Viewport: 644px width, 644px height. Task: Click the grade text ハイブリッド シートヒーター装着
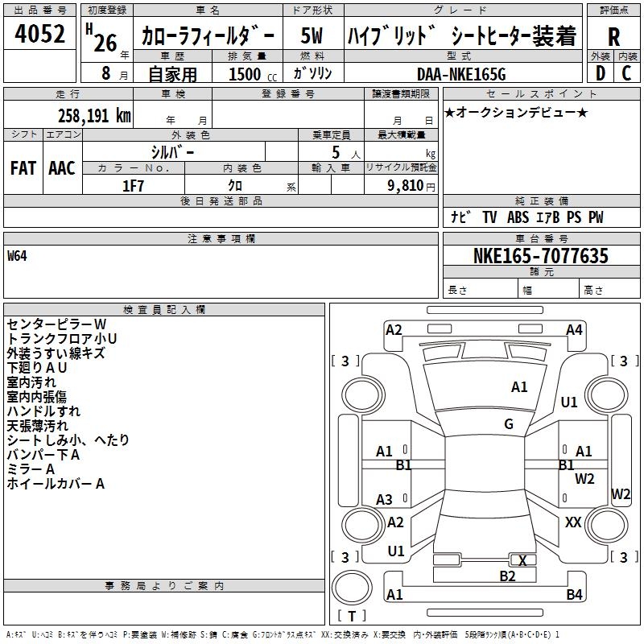point(462,35)
